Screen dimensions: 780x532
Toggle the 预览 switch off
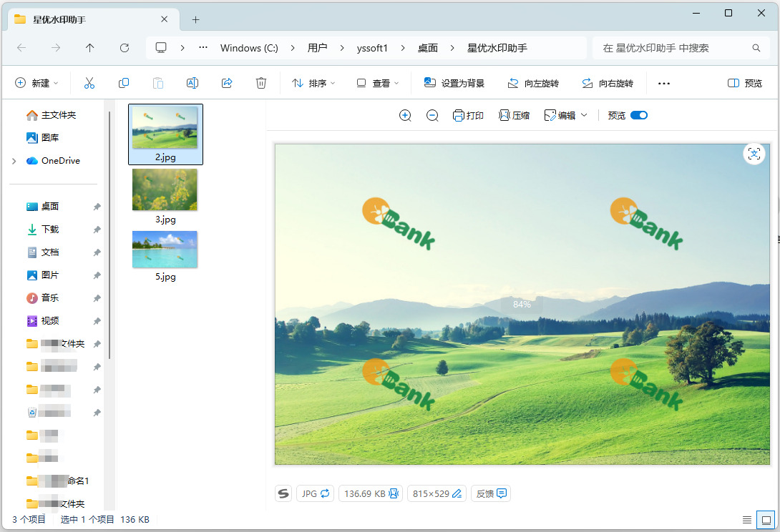point(639,115)
